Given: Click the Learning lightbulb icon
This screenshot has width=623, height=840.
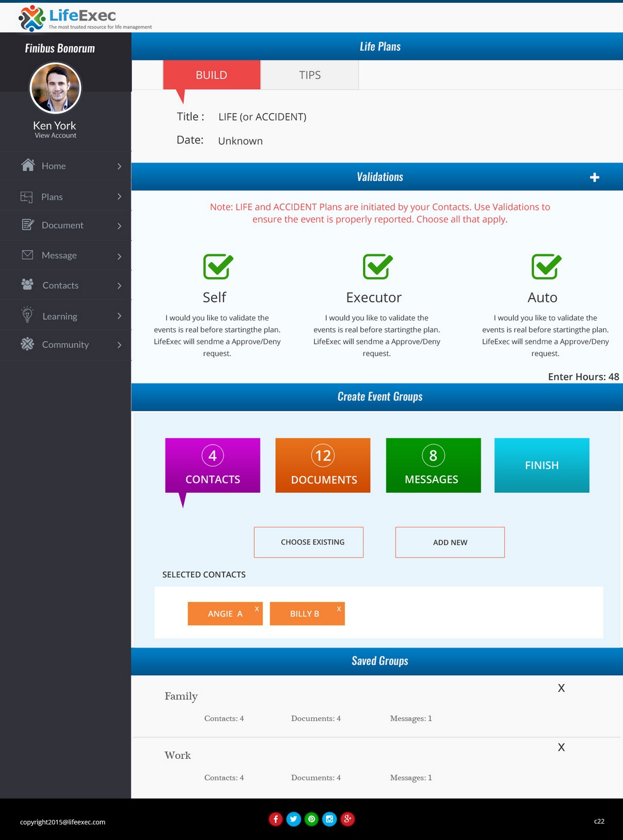Looking at the screenshot, I should coord(27,315).
